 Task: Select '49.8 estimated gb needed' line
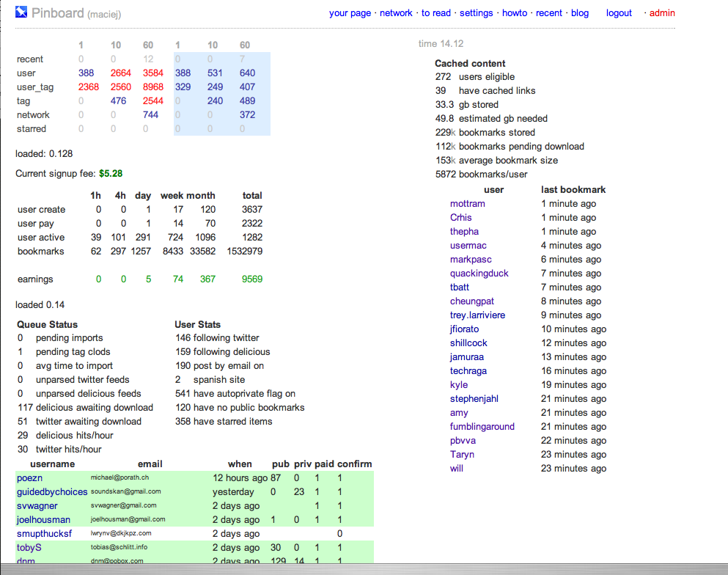[x=491, y=118]
